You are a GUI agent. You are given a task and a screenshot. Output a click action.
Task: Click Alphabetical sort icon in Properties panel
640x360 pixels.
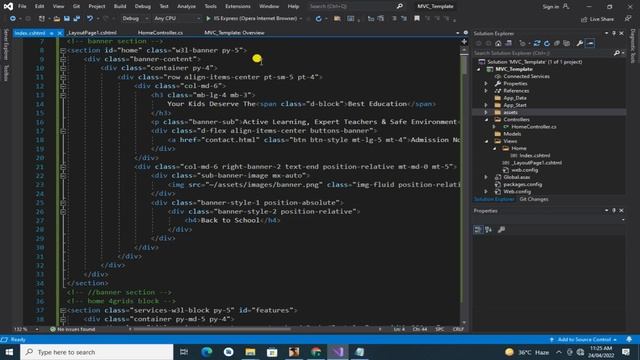489,229
